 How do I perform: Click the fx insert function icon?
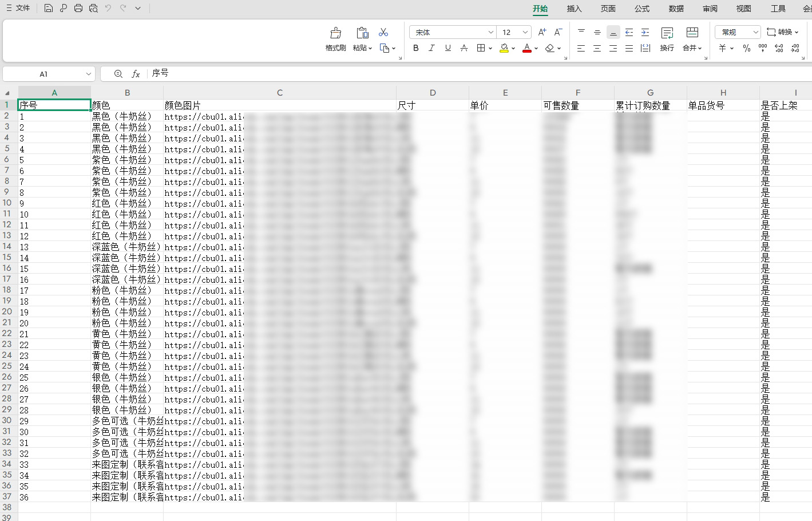tap(135, 73)
